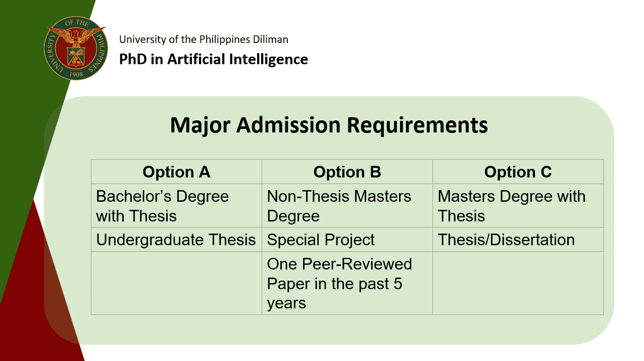Click the "Major Admission Requirements" heading
The image size is (644, 361).
(x=329, y=125)
